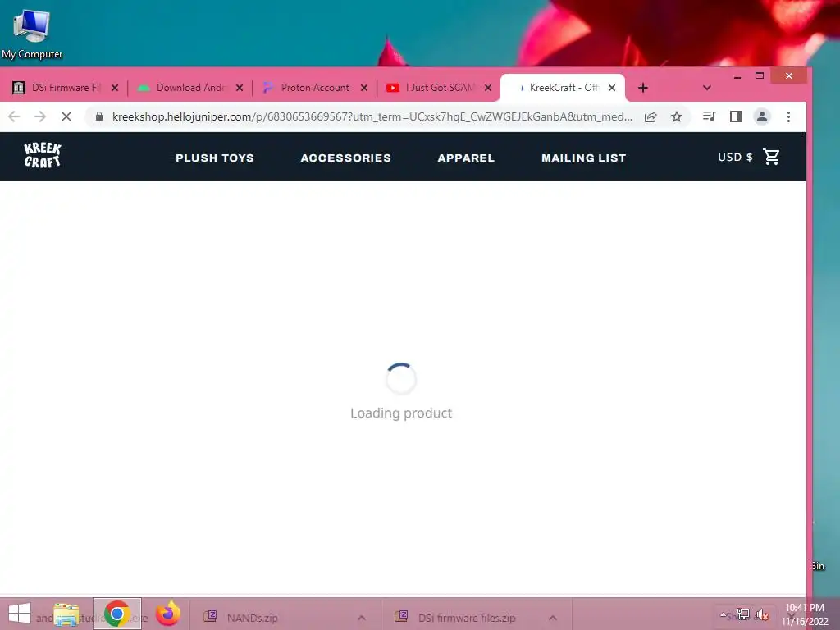840x630 pixels.
Task: Open downloaded DSi firmware files.zip
Action: [x=467, y=618]
